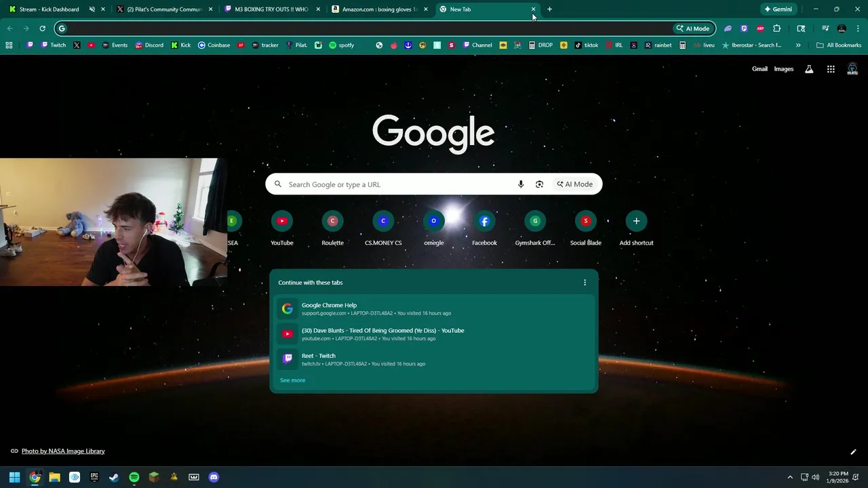Open Dave Blunts YouTube recent tab
The height and width of the screenshot is (488, 868).
(434, 334)
